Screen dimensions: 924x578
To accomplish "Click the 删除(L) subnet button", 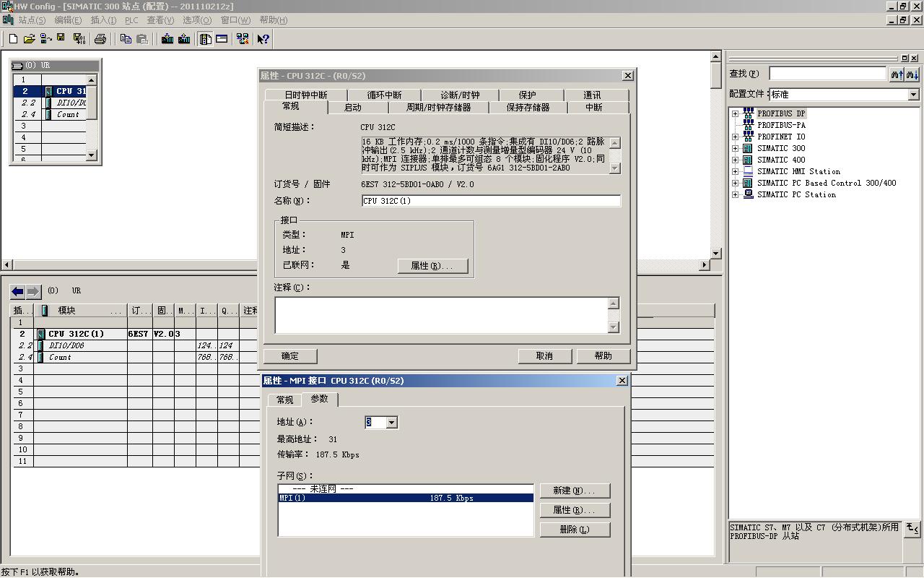I will click(x=575, y=530).
